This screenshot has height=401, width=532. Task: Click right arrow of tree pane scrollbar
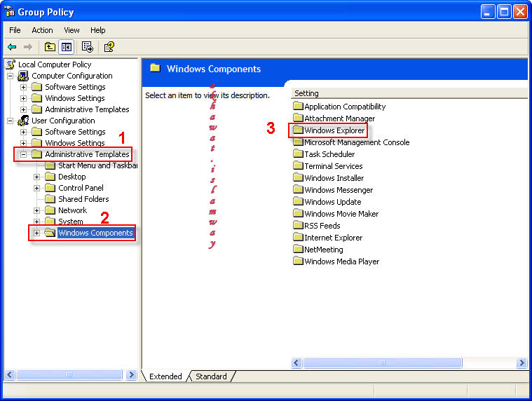coord(131,374)
